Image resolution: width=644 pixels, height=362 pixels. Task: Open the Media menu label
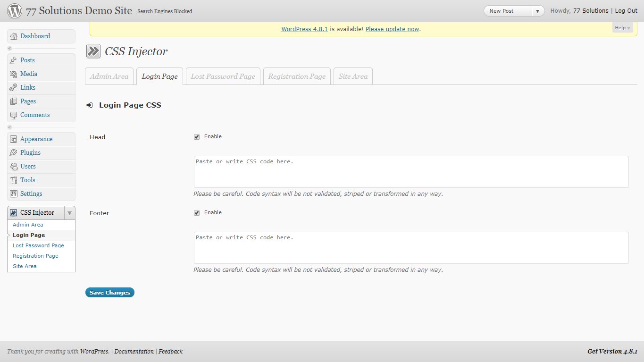[x=29, y=74]
